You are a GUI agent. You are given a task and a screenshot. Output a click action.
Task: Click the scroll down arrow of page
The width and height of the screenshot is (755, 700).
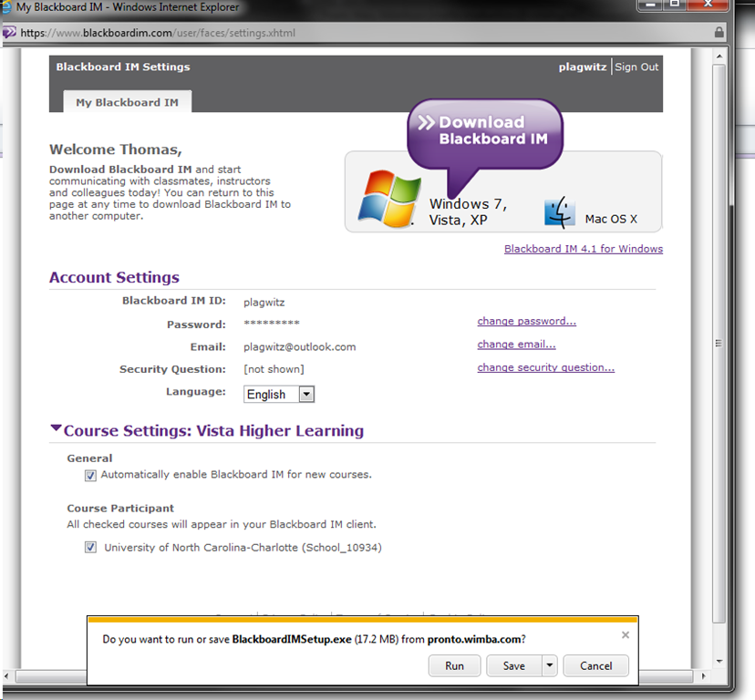point(719,661)
